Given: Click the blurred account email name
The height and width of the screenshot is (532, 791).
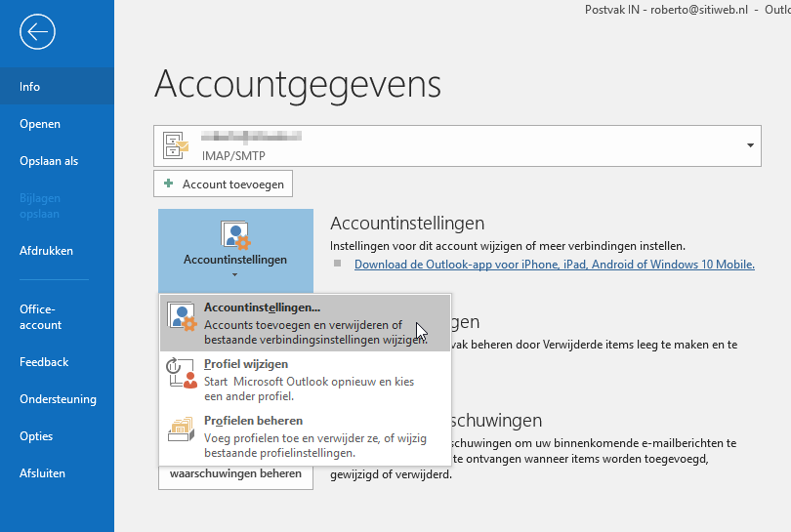Looking at the screenshot, I should [251, 136].
